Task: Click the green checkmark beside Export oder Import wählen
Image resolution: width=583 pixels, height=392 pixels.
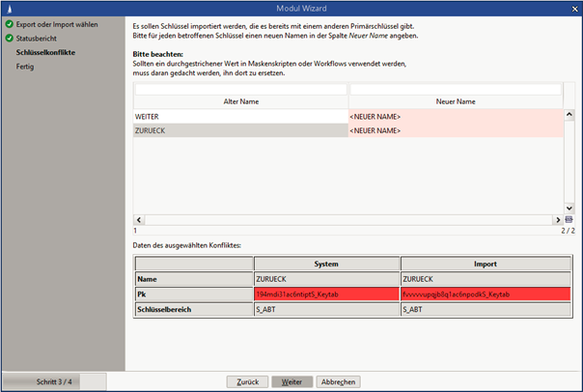Action: (9, 24)
